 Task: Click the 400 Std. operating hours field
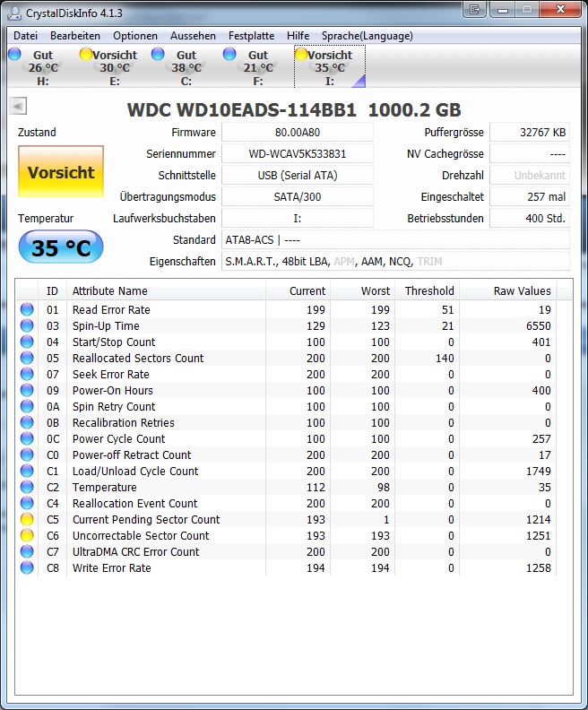point(530,218)
